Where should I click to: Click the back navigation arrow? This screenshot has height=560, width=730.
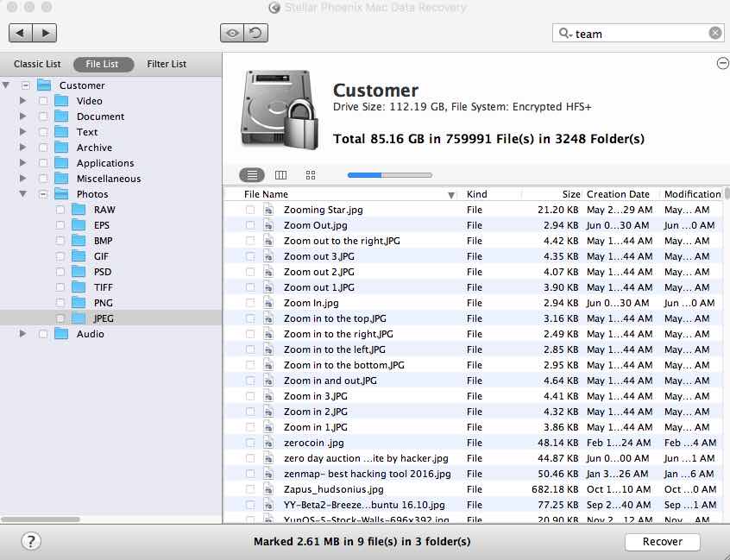[21, 33]
